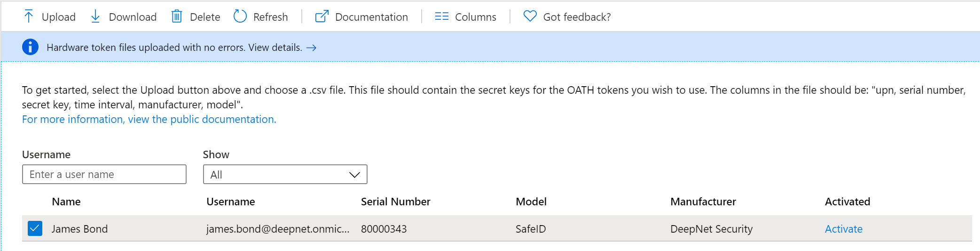
Task: Expand the Show filter dropdown
Action: (x=284, y=175)
